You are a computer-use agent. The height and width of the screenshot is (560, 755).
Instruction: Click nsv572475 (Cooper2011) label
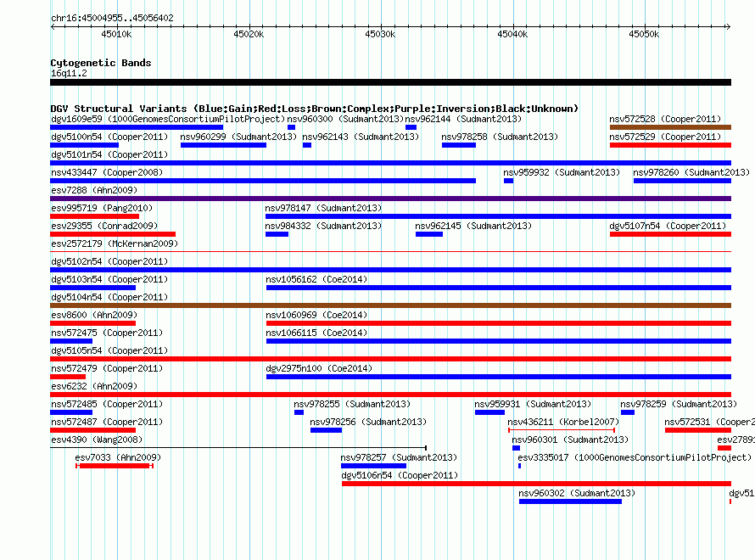pos(107,333)
